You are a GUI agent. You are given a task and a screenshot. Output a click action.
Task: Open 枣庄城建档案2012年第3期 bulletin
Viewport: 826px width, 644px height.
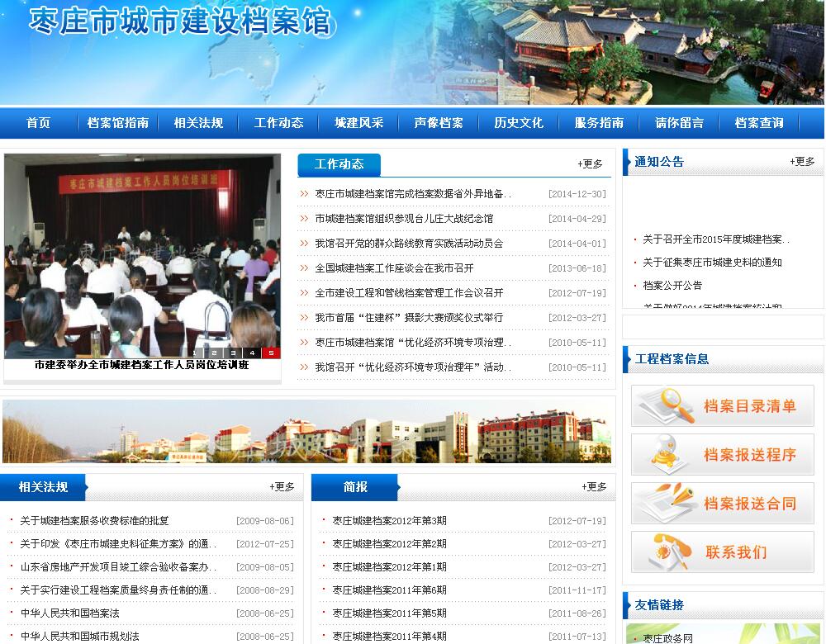(389, 521)
